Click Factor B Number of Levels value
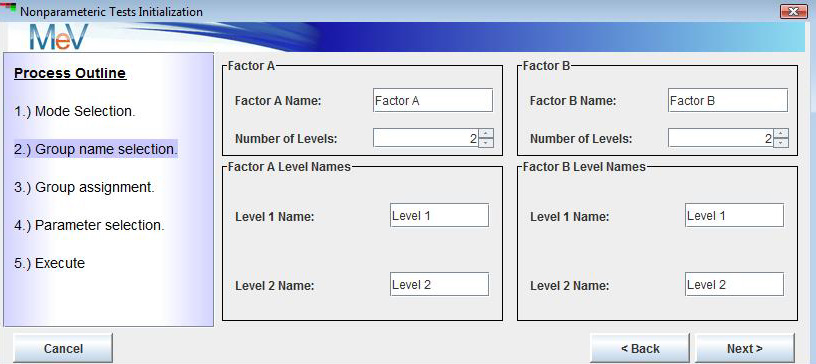The height and width of the screenshot is (364, 816). click(x=721, y=139)
